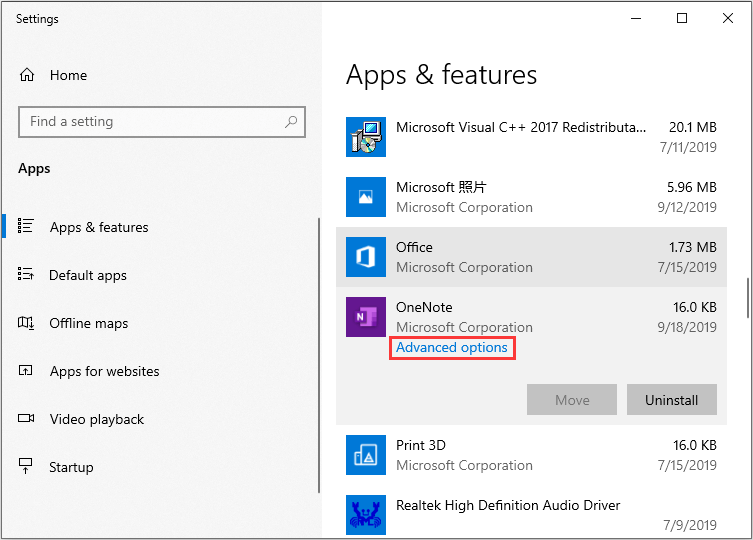753x540 pixels.
Task: Click the 9/18/2019 install date
Action: point(687,327)
